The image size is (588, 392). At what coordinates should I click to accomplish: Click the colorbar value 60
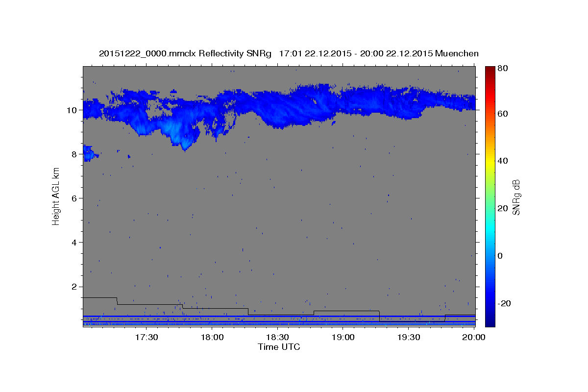tap(502, 114)
